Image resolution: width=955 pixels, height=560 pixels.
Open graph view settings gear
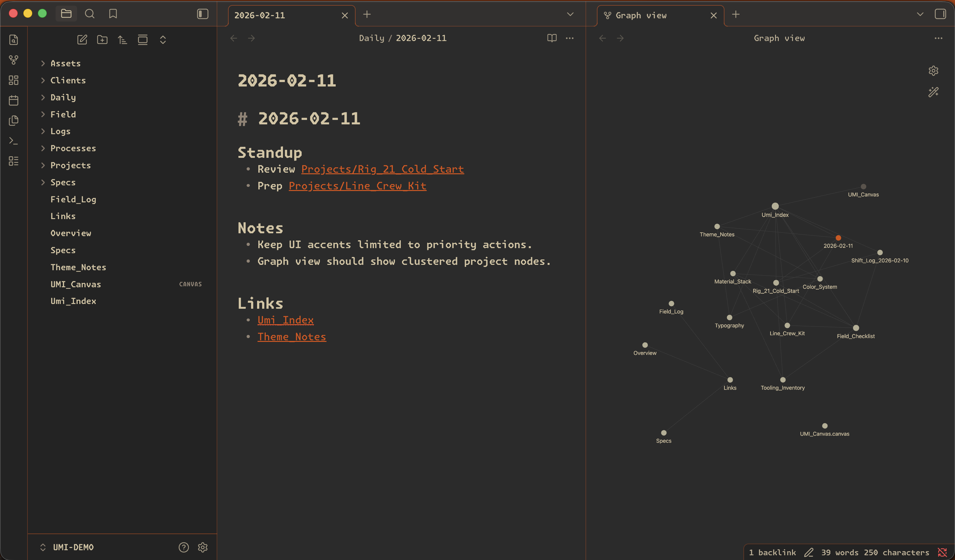click(x=934, y=70)
